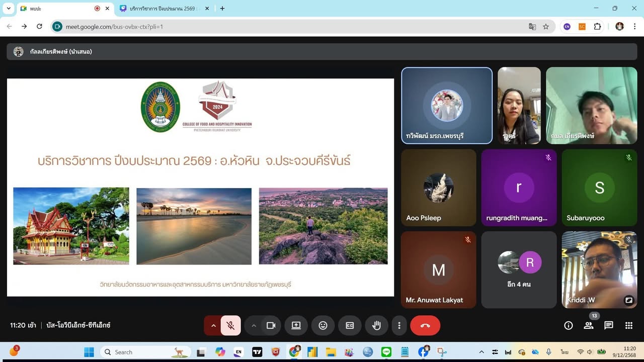Turn on closed captions

350,325
